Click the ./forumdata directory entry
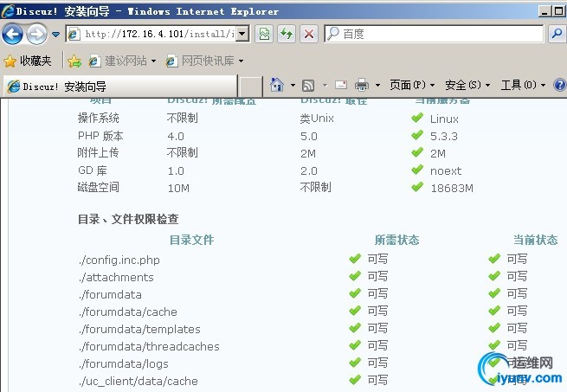The width and height of the screenshot is (567, 392). point(110,295)
